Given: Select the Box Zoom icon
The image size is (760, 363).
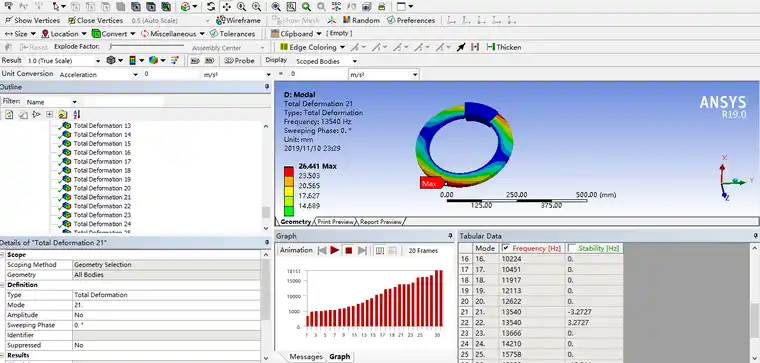Looking at the screenshot, I should (x=256, y=7).
